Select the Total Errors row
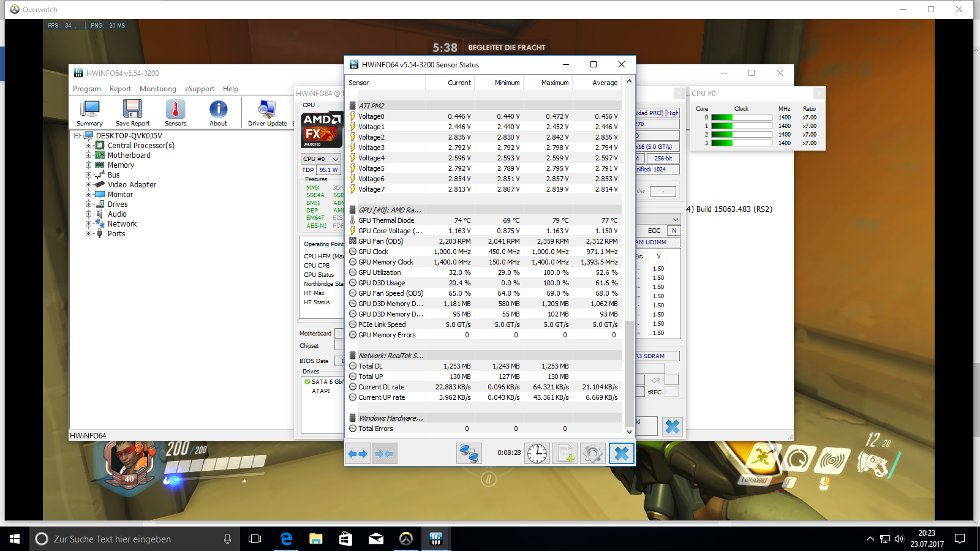 click(x=484, y=429)
